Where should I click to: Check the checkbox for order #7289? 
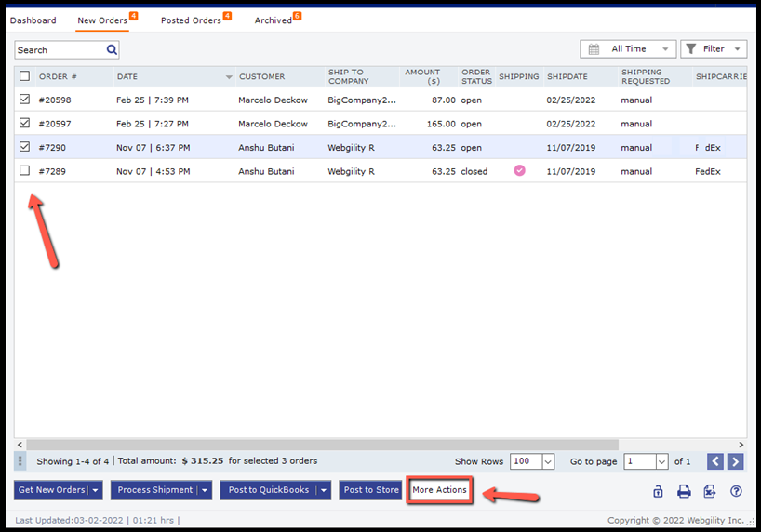tap(25, 171)
